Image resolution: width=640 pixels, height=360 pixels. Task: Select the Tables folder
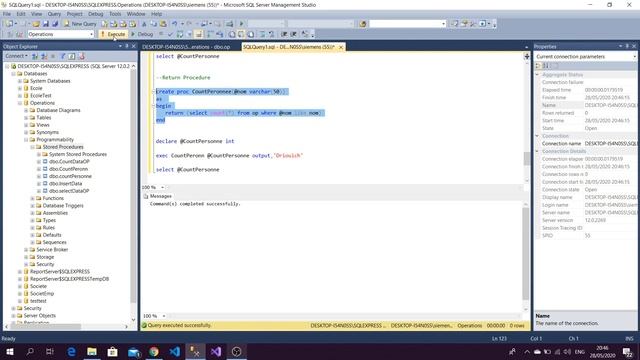click(x=44, y=118)
